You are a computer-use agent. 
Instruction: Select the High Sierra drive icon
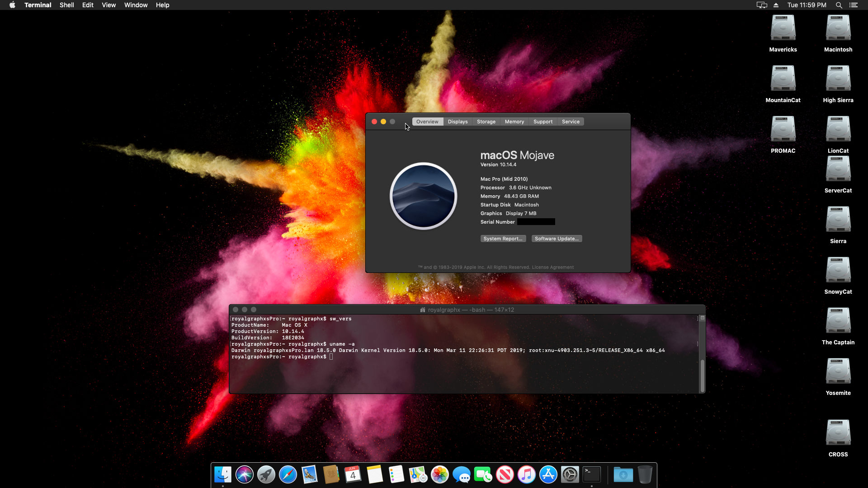point(838,79)
